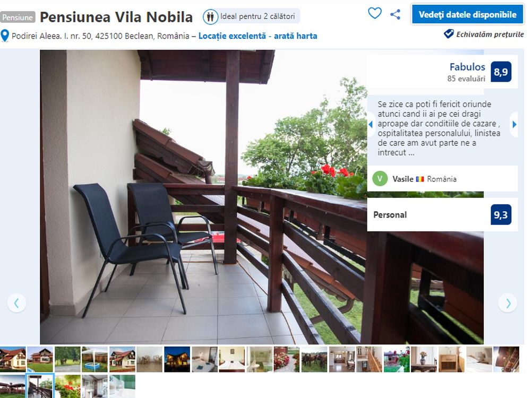Image resolution: width=532 pixels, height=398 pixels.
Task: Click the share icon
Action: click(395, 14)
